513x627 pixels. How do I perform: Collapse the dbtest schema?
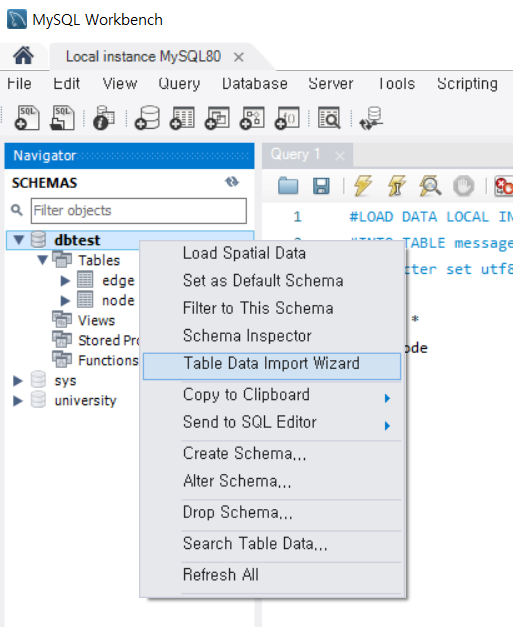[x=18, y=240]
